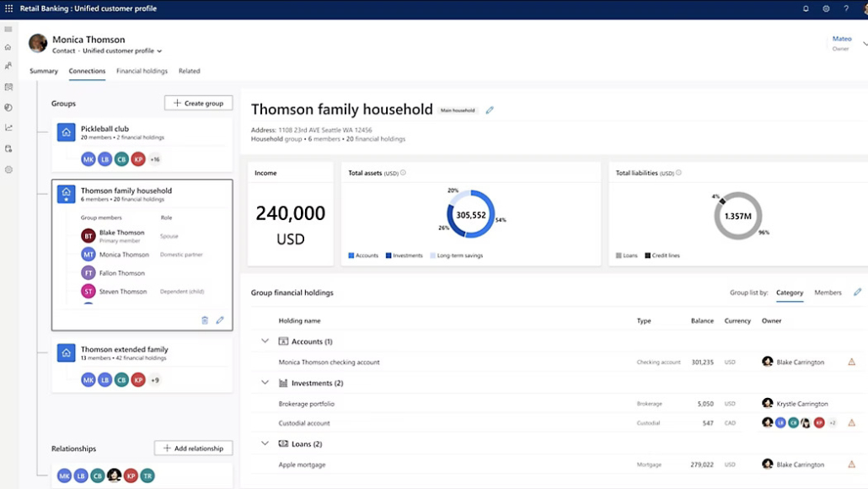Collapse the Accounts (1) section
Screen dimensions: 868x489
(265, 341)
